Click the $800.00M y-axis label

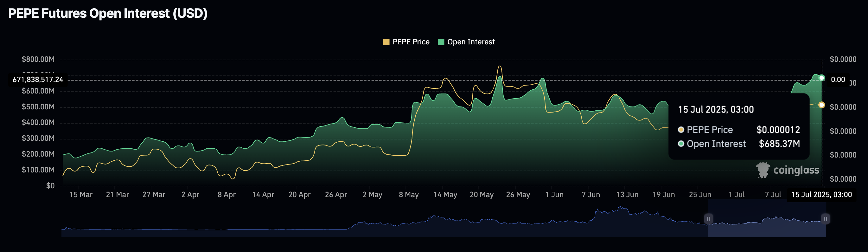pos(38,59)
